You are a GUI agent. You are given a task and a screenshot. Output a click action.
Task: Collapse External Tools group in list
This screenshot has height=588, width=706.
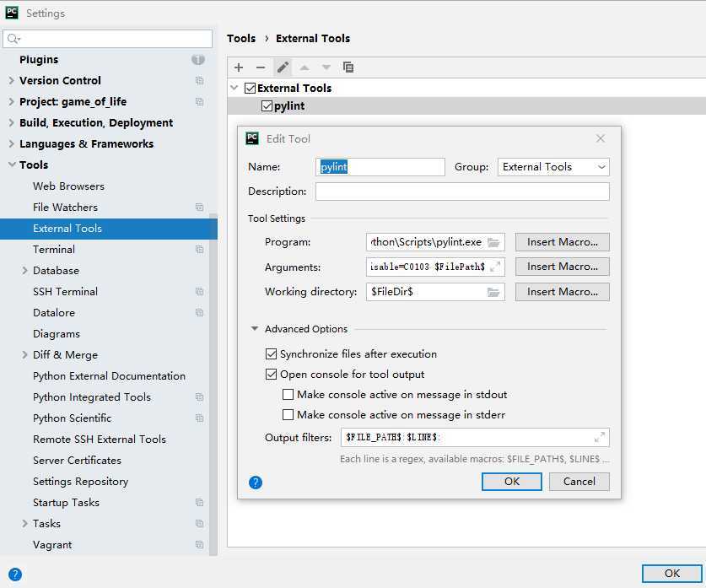click(234, 88)
